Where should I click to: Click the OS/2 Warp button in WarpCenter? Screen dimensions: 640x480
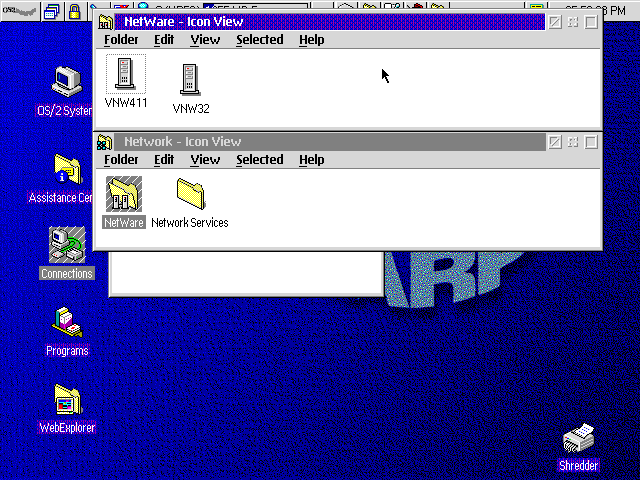tap(20, 11)
